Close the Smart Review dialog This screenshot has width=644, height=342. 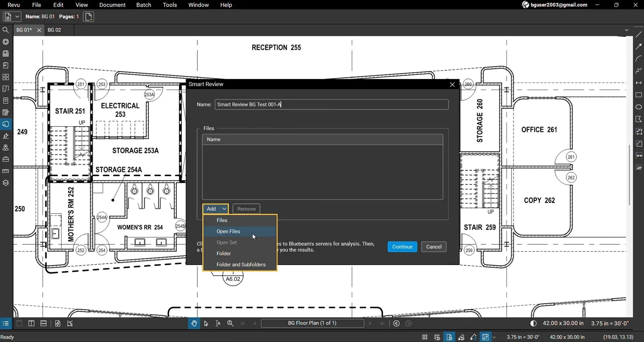(452, 84)
